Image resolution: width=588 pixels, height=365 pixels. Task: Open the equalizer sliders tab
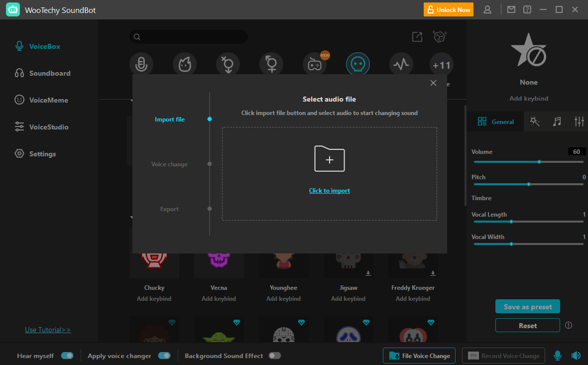tap(579, 122)
